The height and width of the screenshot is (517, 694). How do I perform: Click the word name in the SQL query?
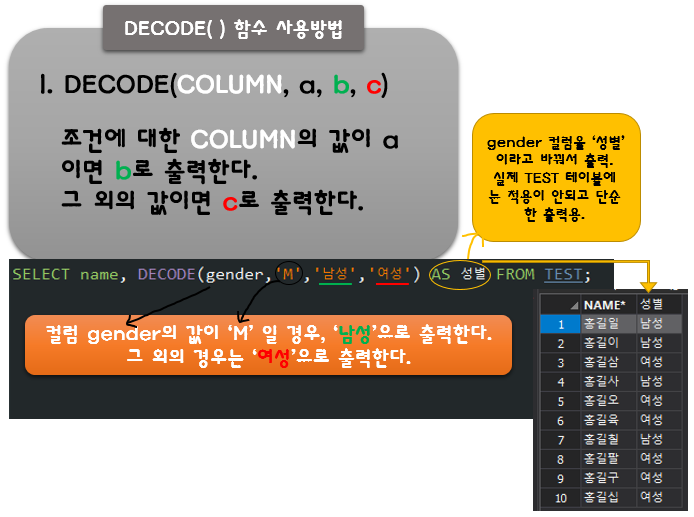(99, 275)
